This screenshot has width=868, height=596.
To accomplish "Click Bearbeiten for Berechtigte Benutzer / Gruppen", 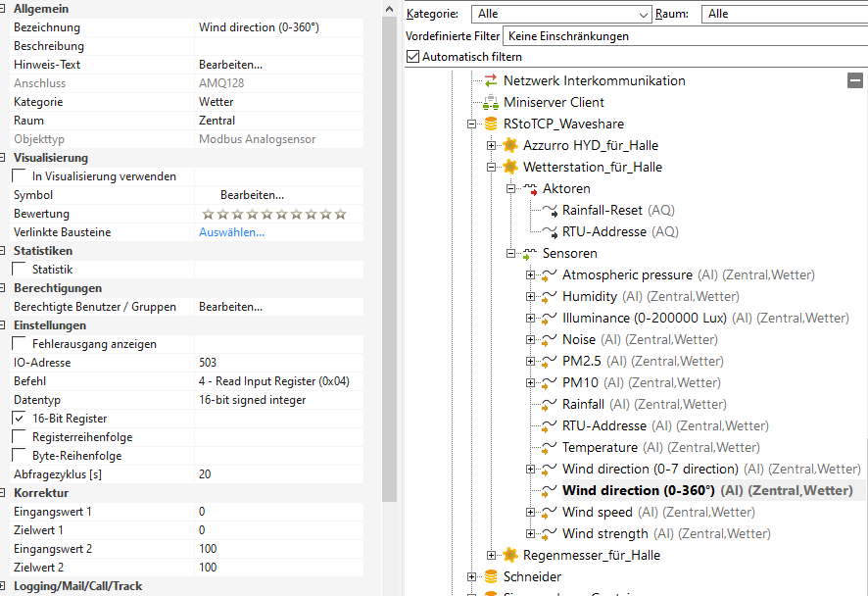I will (231, 306).
